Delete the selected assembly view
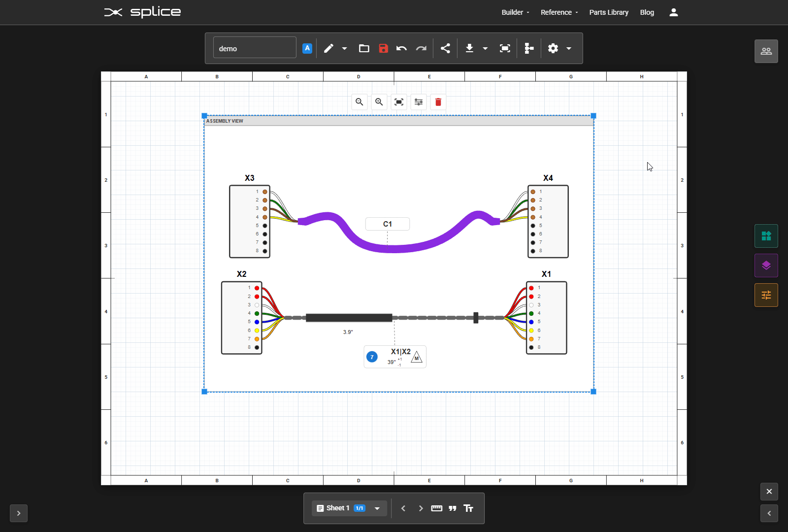This screenshot has width=788, height=532. click(x=437, y=102)
